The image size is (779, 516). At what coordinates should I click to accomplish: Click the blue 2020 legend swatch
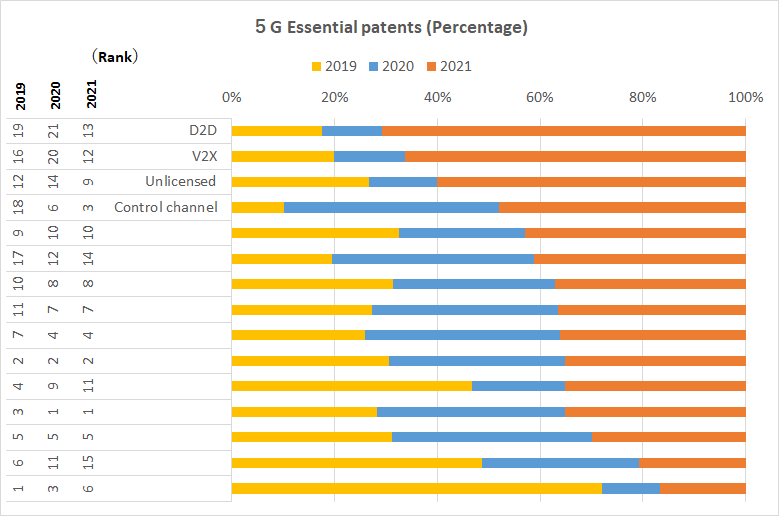374,67
